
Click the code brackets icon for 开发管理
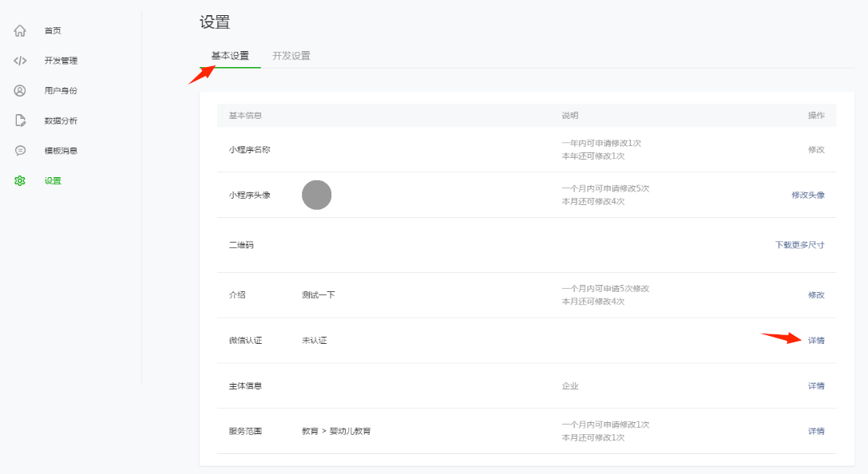(20, 61)
